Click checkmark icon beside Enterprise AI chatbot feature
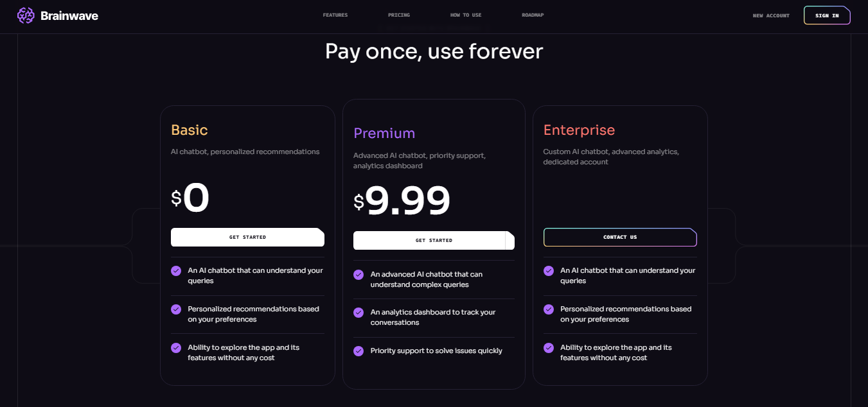Viewport: 868px width, 407px height. click(x=549, y=271)
